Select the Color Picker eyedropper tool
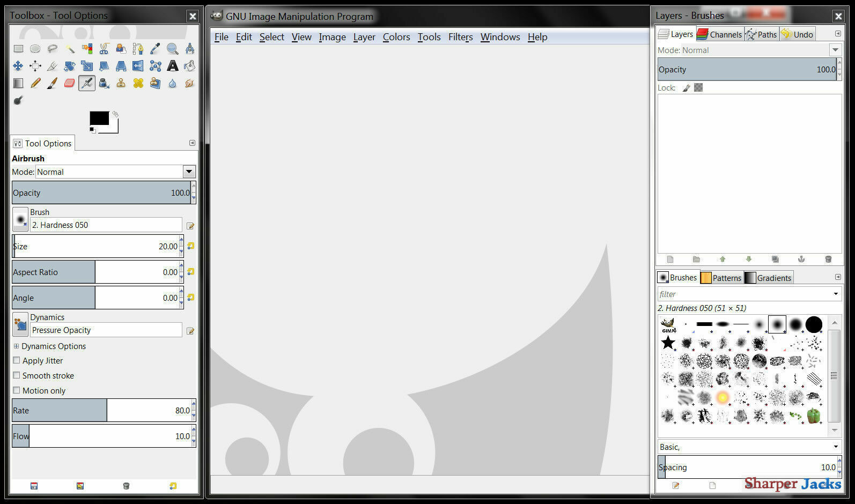 click(x=155, y=49)
